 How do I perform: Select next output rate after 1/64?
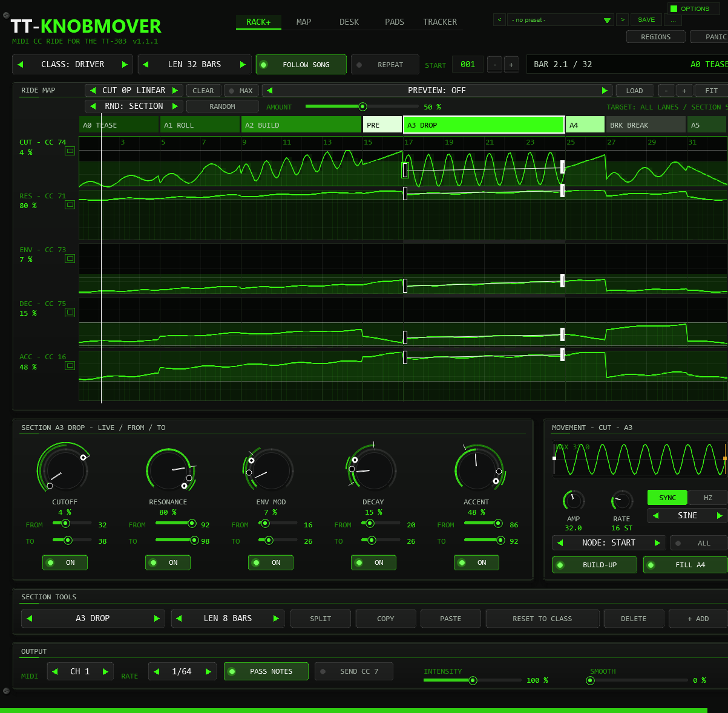(208, 672)
